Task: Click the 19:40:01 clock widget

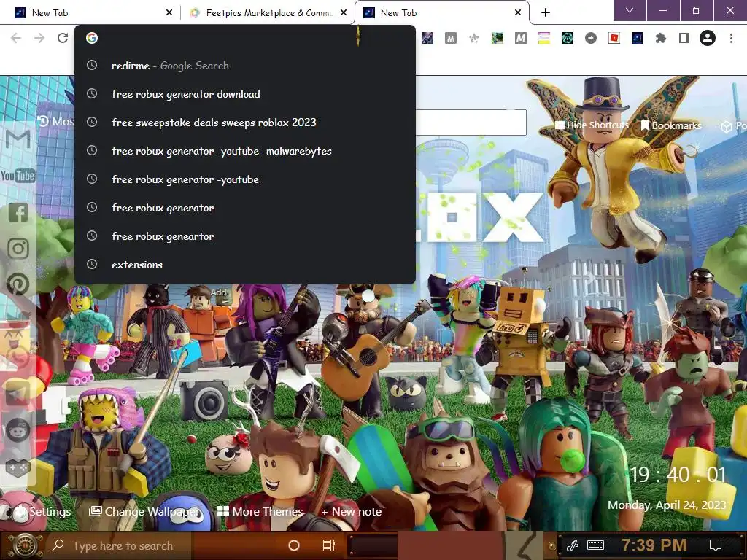Action: 678,475
